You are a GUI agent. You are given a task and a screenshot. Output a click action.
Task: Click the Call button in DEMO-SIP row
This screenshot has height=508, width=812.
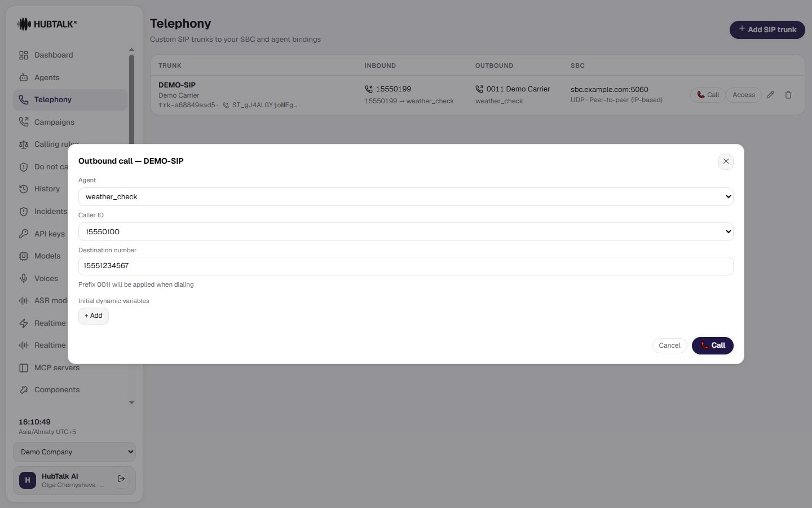(708, 95)
